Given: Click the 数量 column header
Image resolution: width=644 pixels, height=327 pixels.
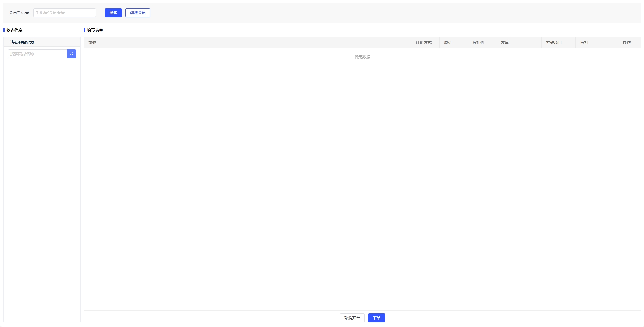Looking at the screenshot, I should tap(504, 43).
